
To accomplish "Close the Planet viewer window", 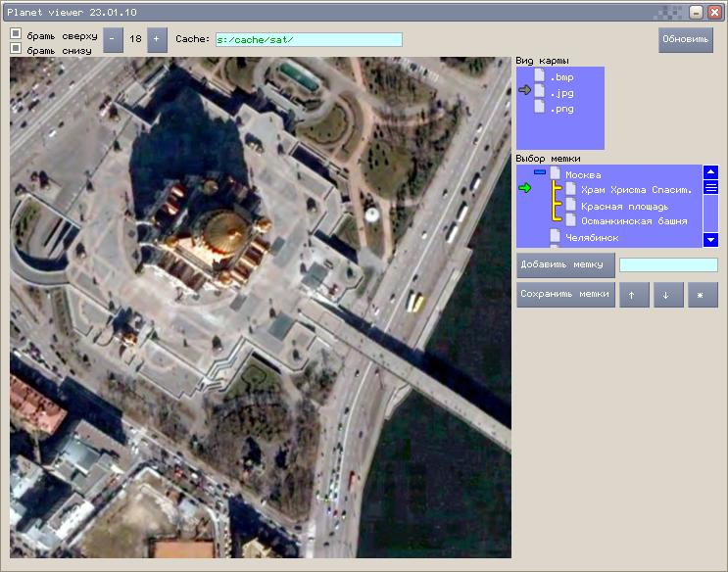I will pyautogui.click(x=714, y=12).
